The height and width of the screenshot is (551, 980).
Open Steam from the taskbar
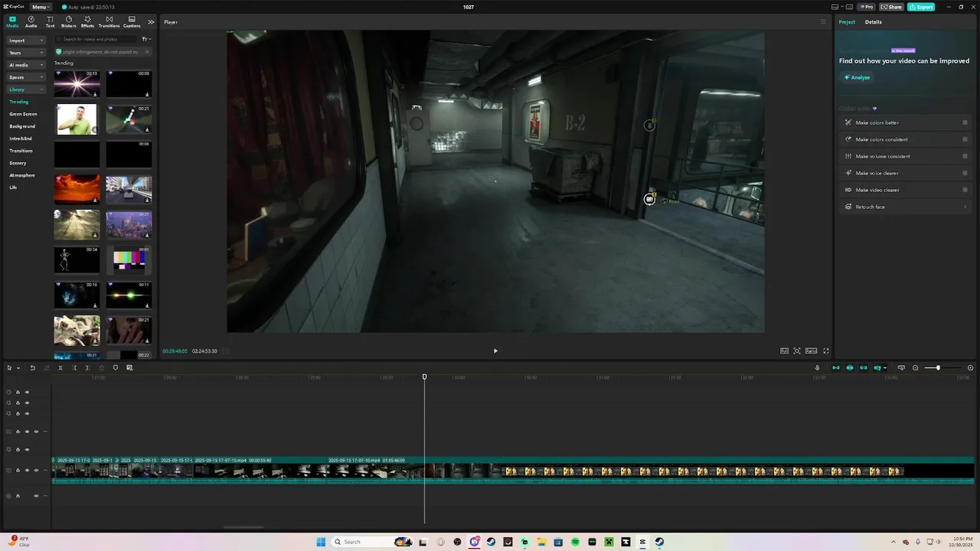(x=491, y=542)
